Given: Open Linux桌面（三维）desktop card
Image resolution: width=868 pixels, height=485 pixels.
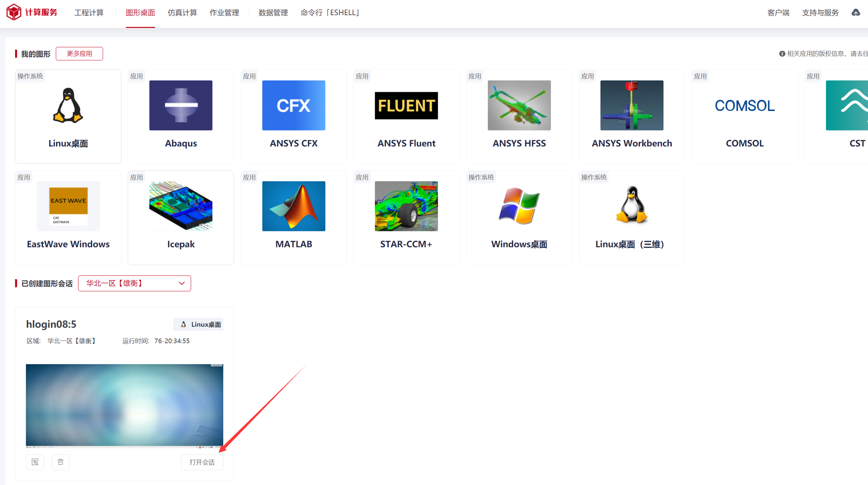Looking at the screenshot, I should [632, 217].
